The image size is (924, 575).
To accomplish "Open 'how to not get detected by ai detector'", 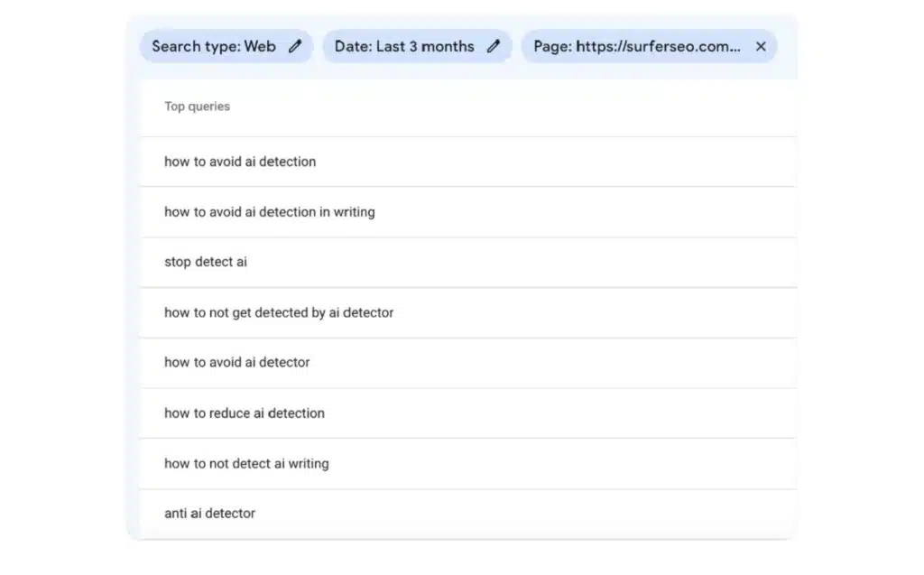I will point(278,311).
